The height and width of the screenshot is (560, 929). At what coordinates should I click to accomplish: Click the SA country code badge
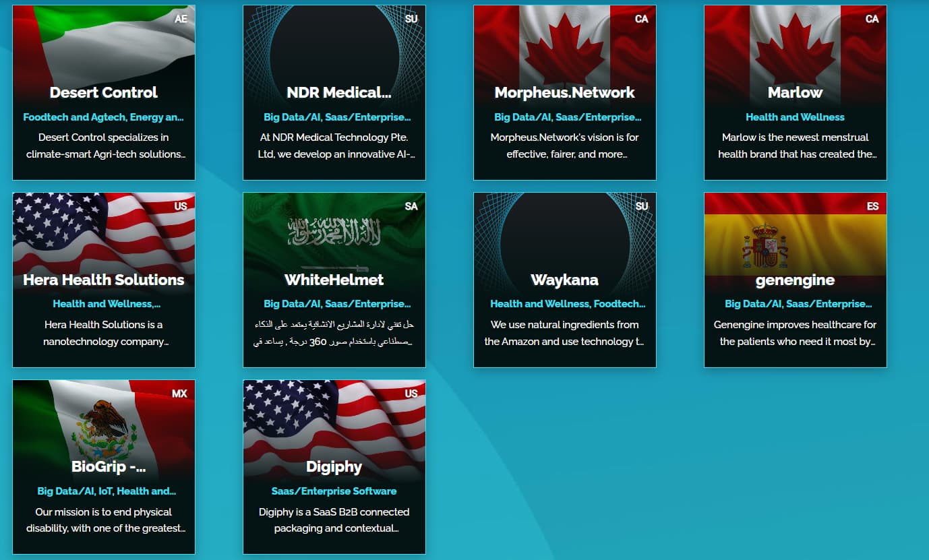[411, 206]
